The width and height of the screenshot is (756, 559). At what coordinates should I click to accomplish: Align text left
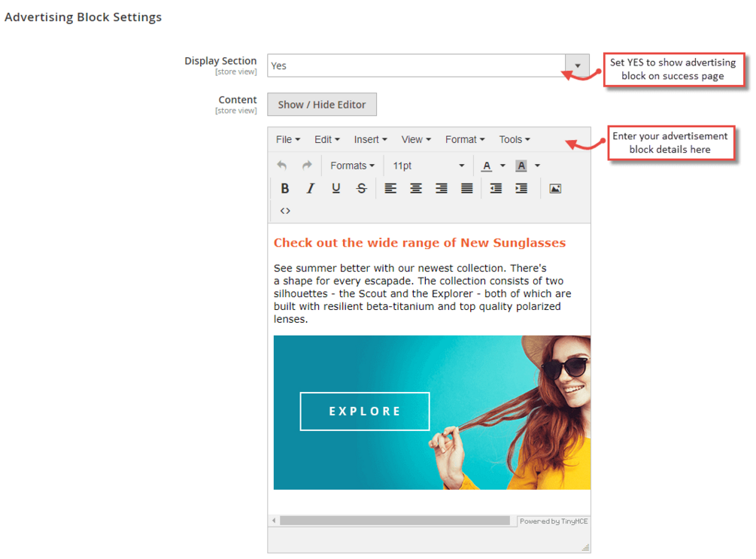click(x=390, y=189)
